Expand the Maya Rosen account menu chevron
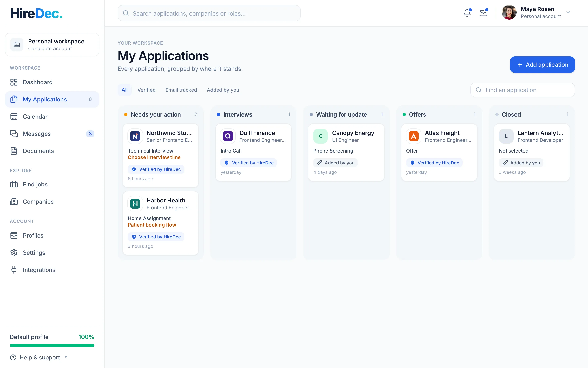 coord(568,12)
